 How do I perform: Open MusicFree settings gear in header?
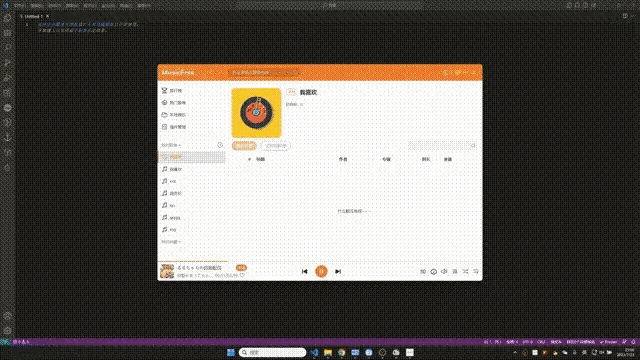coord(458,72)
